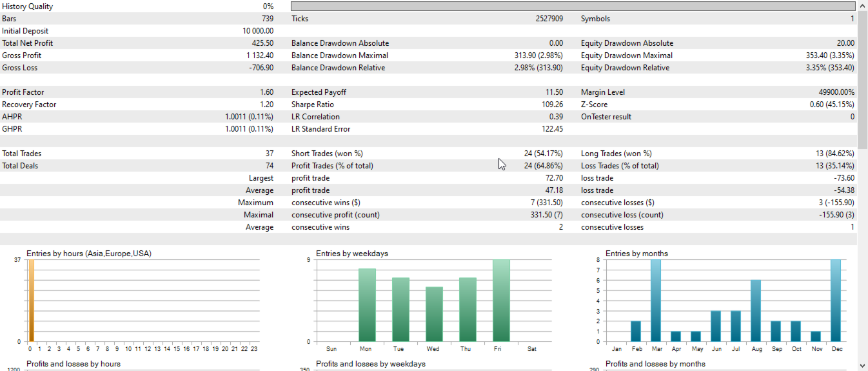This screenshot has height=371, width=868.
Task: Click the Profit Factor value 1.60
Action: pyautogui.click(x=266, y=92)
